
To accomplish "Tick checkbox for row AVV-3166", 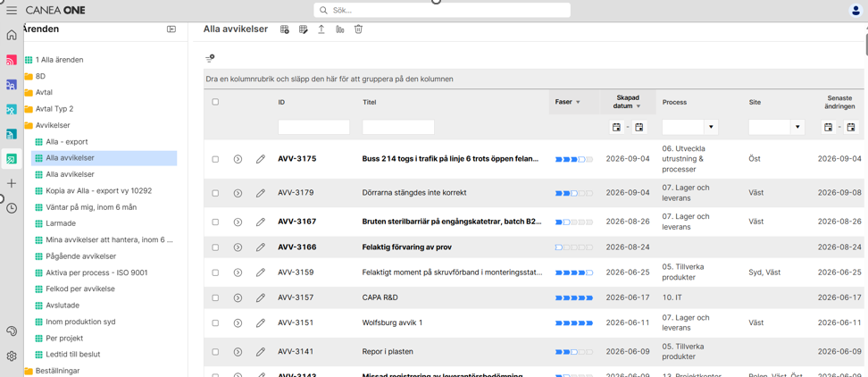I will [215, 247].
